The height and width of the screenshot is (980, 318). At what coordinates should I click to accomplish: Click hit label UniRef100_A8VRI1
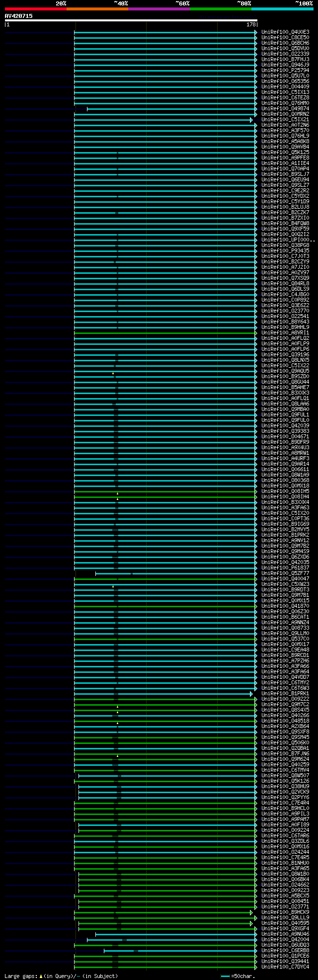[x=285, y=332]
